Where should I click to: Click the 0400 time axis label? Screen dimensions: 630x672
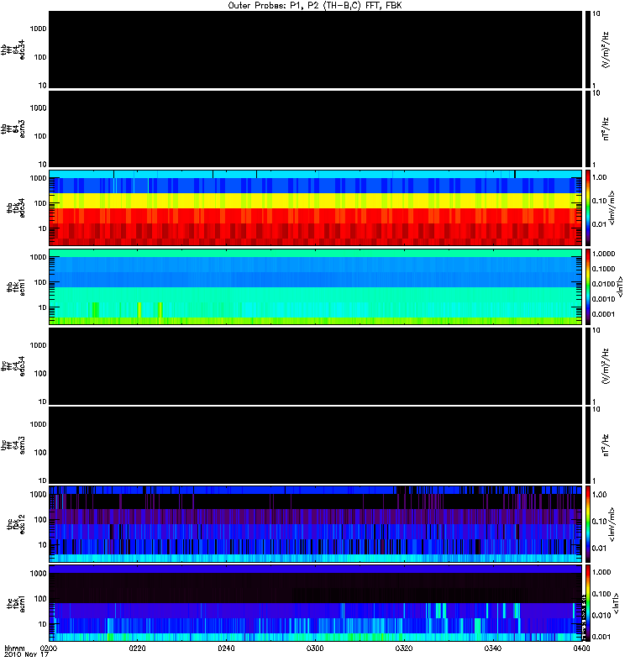coord(581,648)
